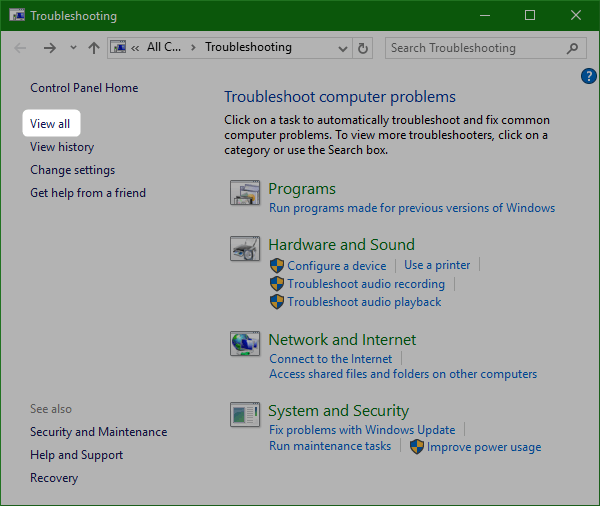Go up one level with up arrow
Image resolution: width=600 pixels, height=506 pixels.
tap(93, 48)
